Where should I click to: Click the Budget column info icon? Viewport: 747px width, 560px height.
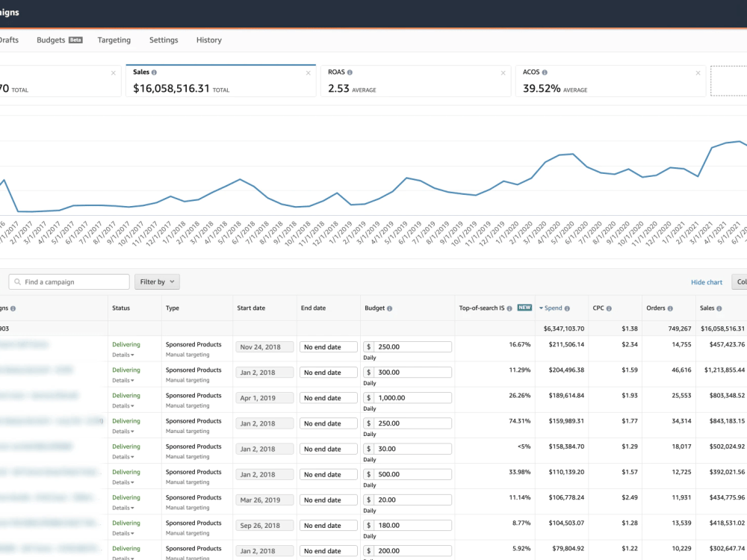pos(390,308)
